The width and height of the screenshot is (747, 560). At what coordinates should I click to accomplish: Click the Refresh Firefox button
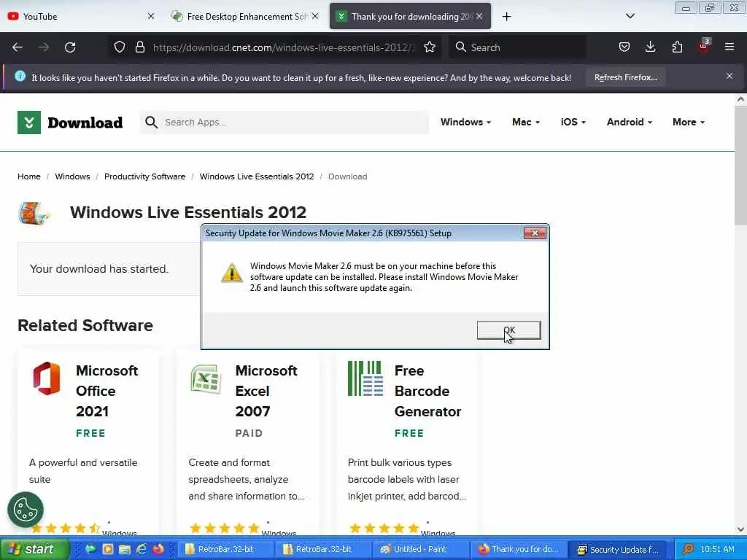point(625,77)
